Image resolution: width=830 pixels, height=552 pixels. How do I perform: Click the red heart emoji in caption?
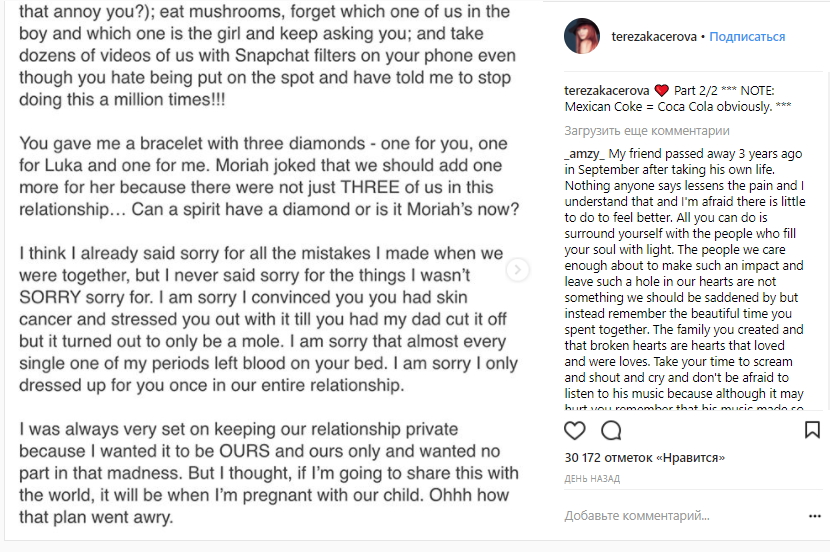(661, 91)
